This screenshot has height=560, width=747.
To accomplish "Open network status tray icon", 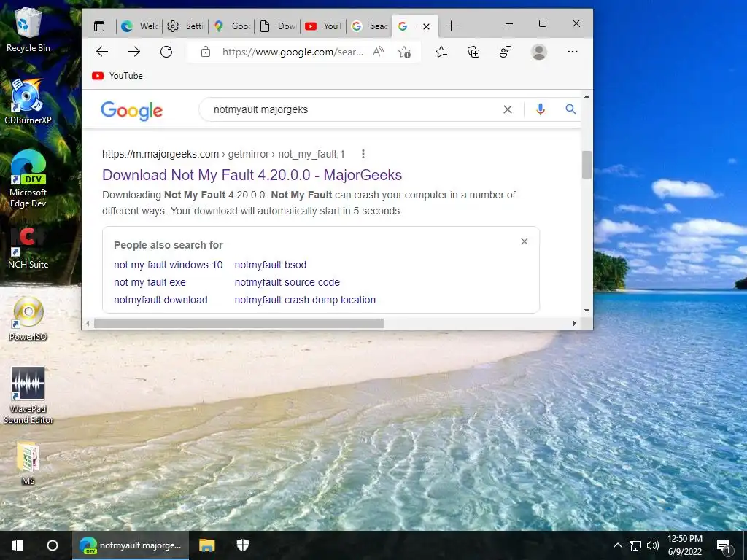I will (635, 545).
